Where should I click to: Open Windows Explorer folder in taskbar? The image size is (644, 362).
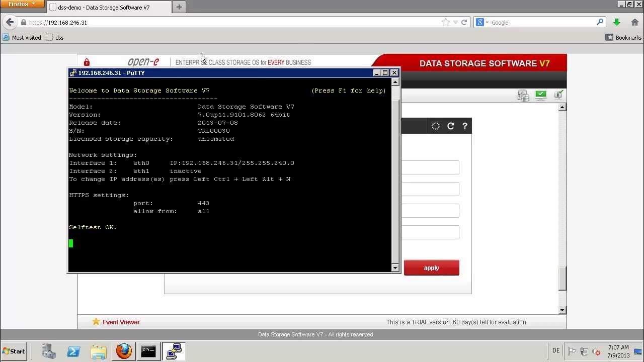(x=99, y=351)
